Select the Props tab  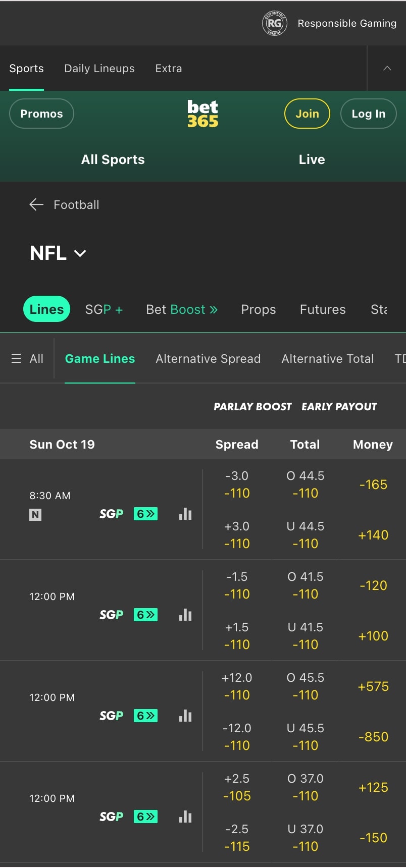(x=258, y=309)
